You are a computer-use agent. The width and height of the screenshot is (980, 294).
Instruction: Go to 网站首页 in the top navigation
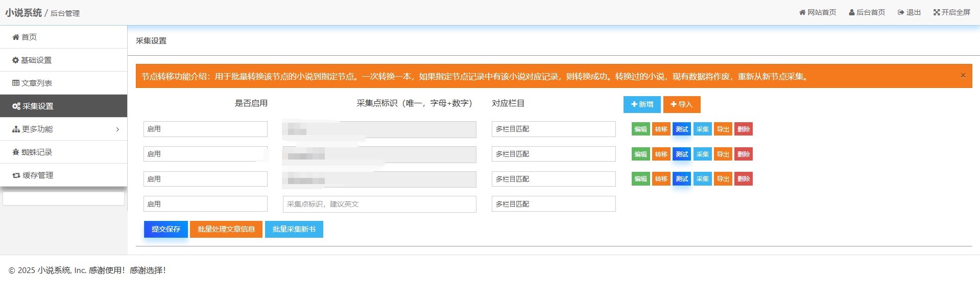(818, 12)
